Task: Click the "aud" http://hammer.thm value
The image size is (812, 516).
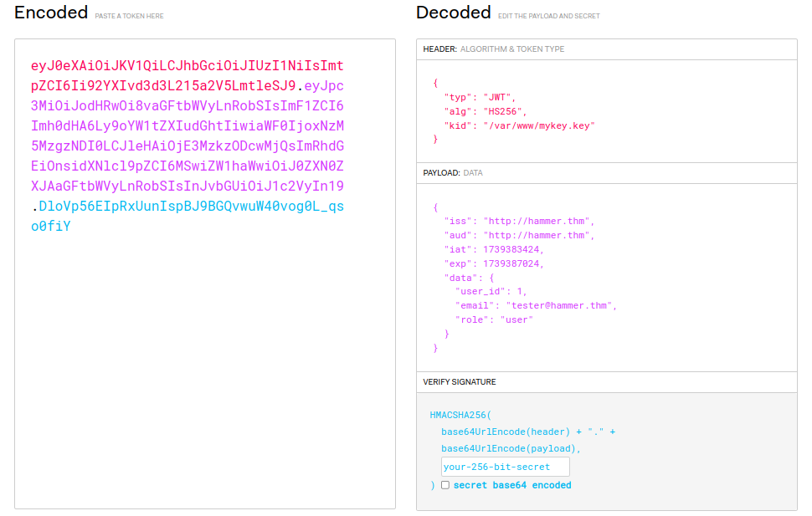Action: (537, 236)
